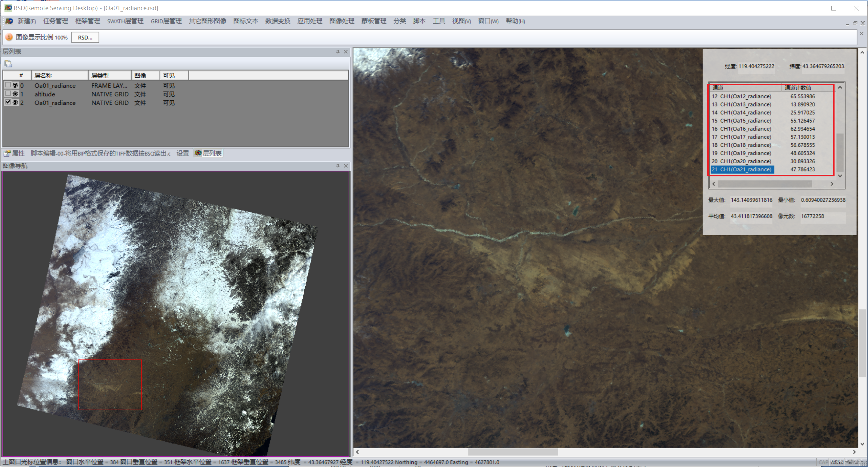Check the altitude layer checkbox
The image size is (868, 467).
(8, 94)
